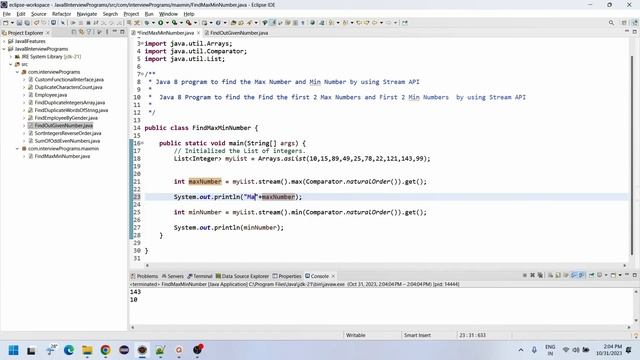
Task: Minimize the Console panel
Action: (627, 275)
